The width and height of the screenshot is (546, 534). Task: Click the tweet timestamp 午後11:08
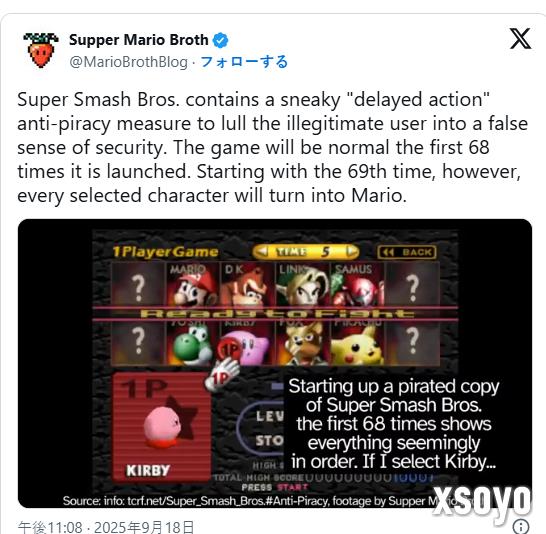point(50,527)
